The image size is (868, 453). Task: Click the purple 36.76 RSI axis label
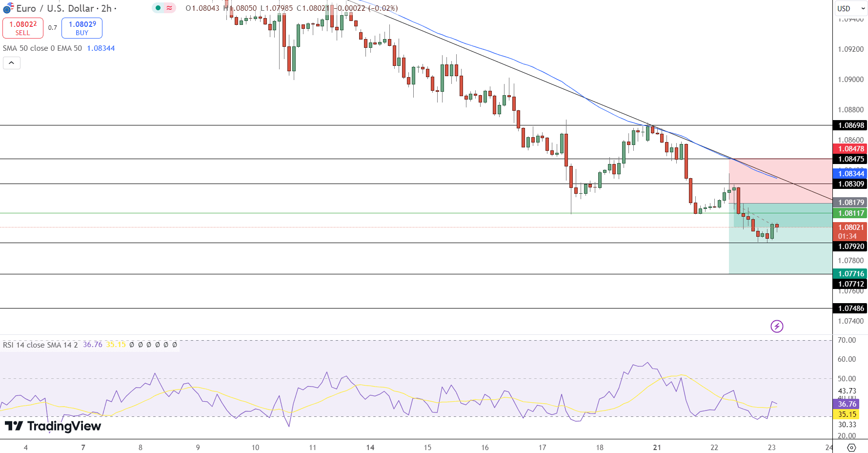847,404
